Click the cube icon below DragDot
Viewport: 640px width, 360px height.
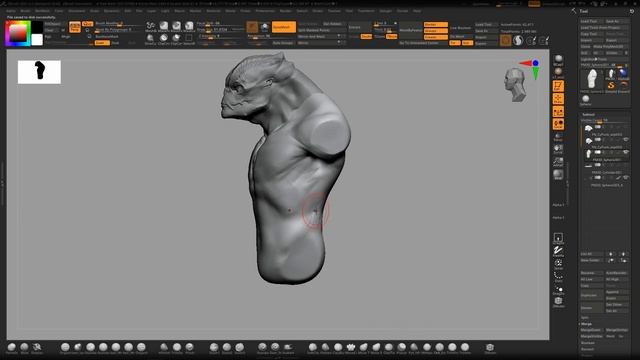pyautogui.click(x=558, y=301)
